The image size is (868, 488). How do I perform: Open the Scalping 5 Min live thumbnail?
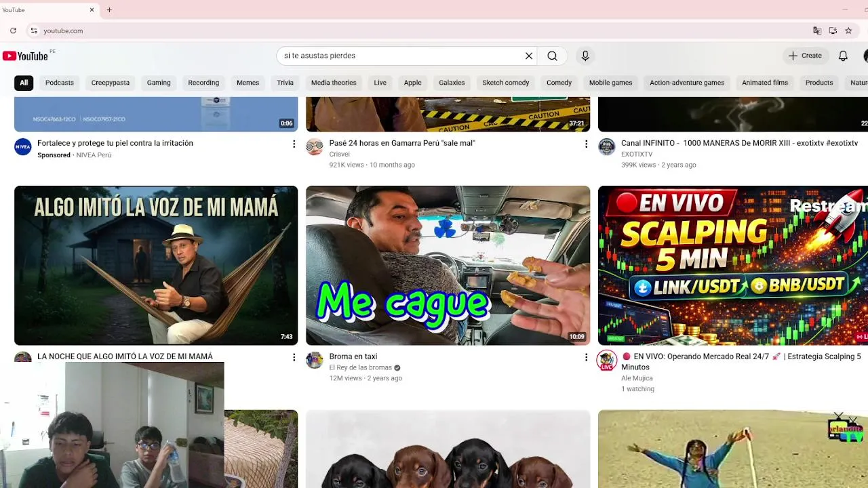[x=733, y=266]
